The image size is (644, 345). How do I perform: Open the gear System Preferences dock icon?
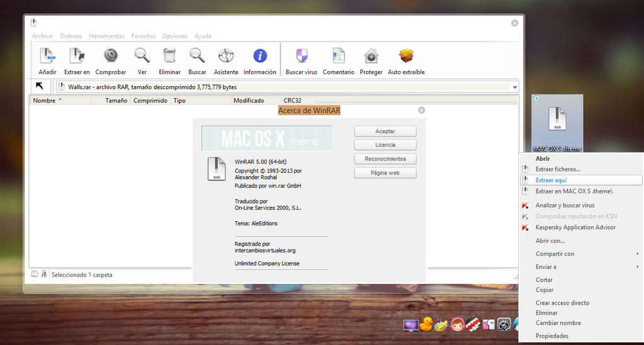[504, 324]
